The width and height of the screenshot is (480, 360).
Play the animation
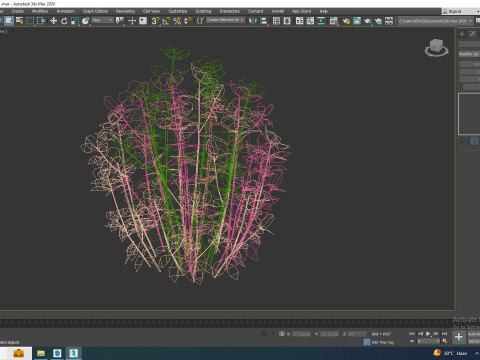tap(428, 334)
